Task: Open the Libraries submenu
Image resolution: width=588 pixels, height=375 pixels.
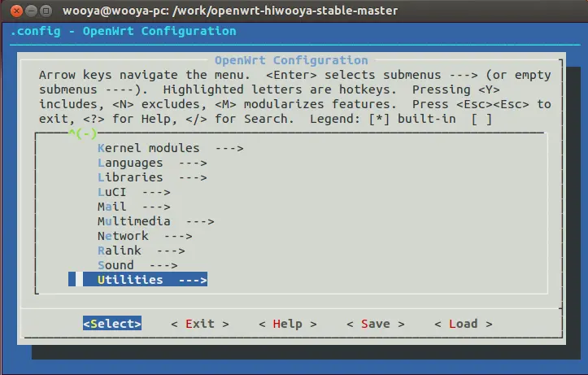Action: pyautogui.click(x=152, y=177)
